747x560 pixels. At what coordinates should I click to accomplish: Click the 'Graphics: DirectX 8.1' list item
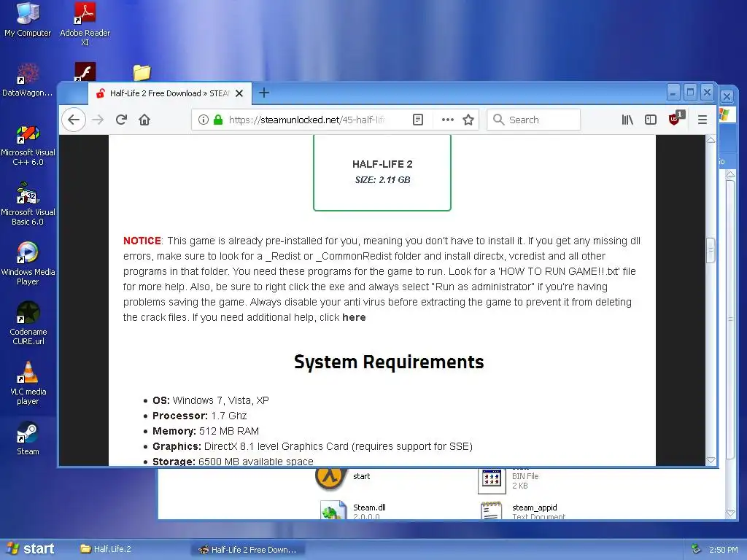312,446
